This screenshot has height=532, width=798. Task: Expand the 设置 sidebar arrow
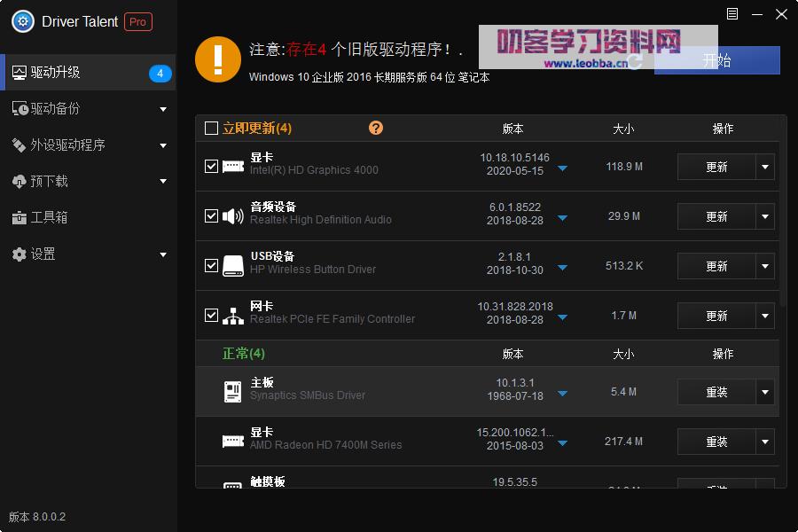[163, 254]
